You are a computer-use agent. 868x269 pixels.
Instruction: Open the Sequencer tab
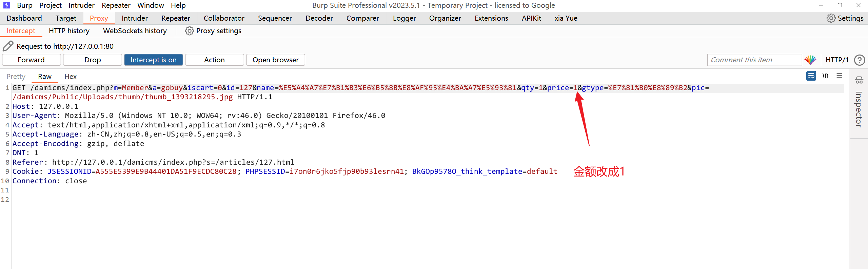click(x=275, y=18)
